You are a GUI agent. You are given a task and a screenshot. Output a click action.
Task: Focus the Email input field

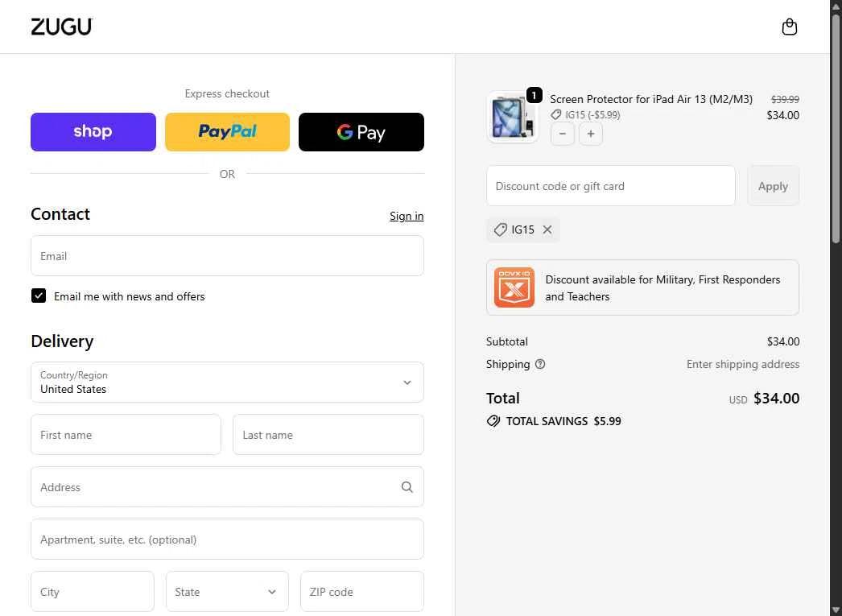(x=227, y=255)
